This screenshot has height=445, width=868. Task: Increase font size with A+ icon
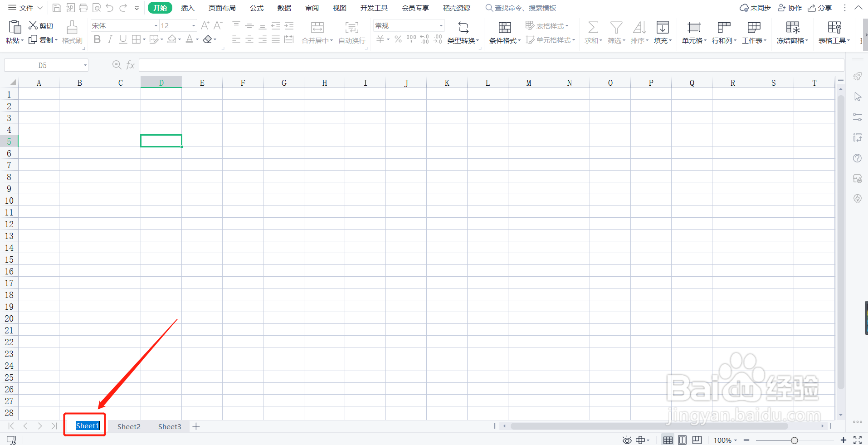[205, 25]
